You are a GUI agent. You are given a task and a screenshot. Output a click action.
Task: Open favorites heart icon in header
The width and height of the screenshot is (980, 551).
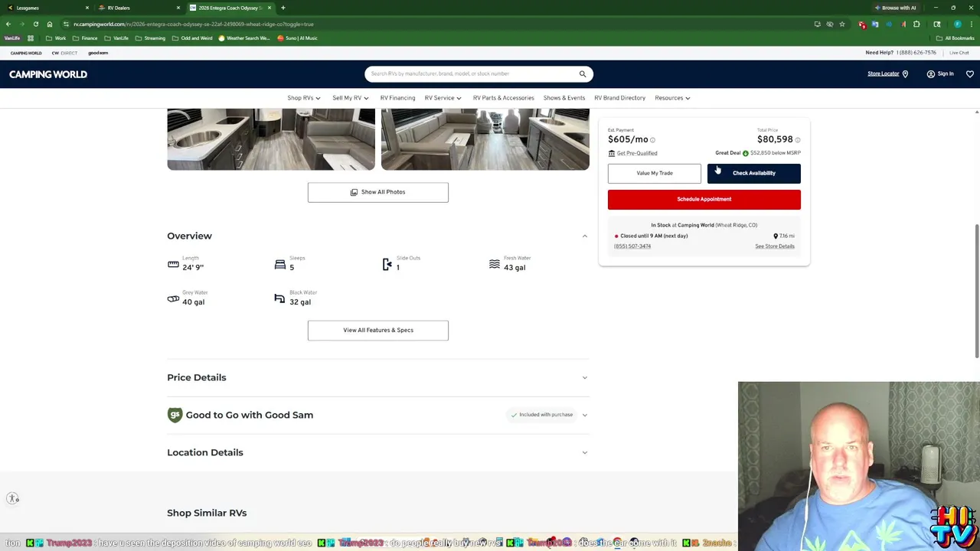[x=969, y=74]
